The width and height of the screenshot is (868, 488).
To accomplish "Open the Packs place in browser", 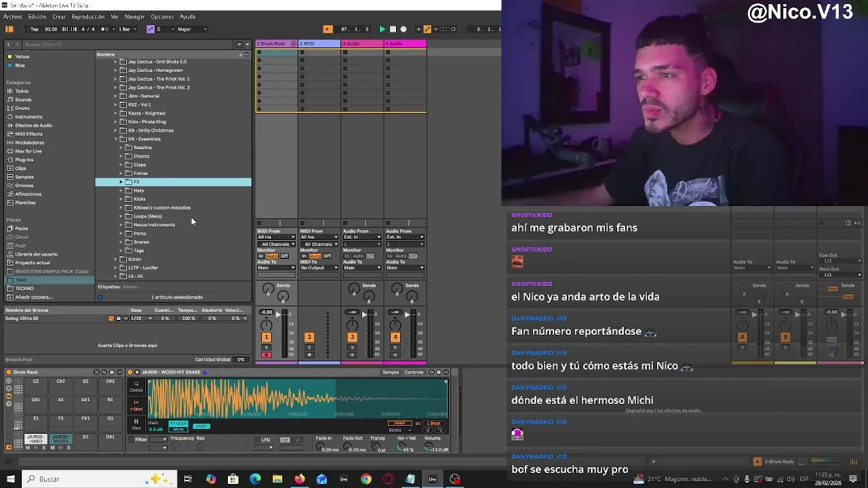I will click(22, 228).
